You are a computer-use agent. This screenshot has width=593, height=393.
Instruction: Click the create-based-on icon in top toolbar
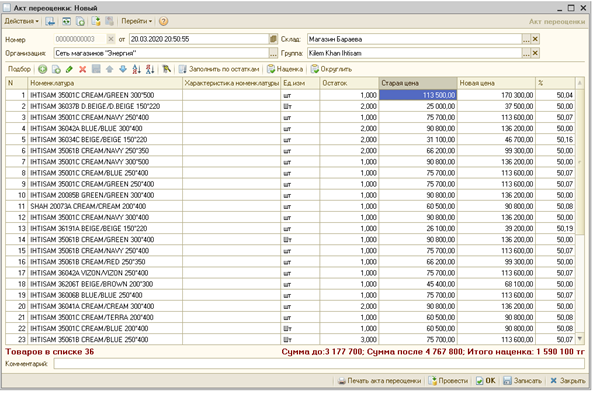[x=96, y=21]
